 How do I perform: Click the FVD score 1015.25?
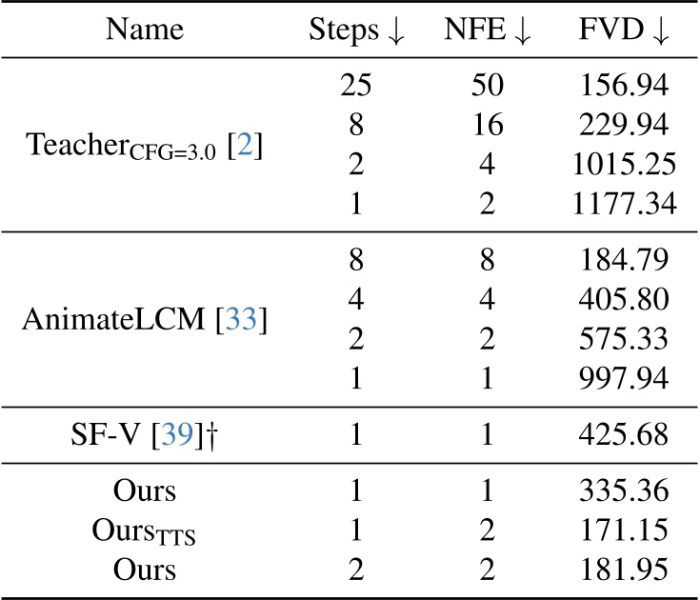coord(624,164)
